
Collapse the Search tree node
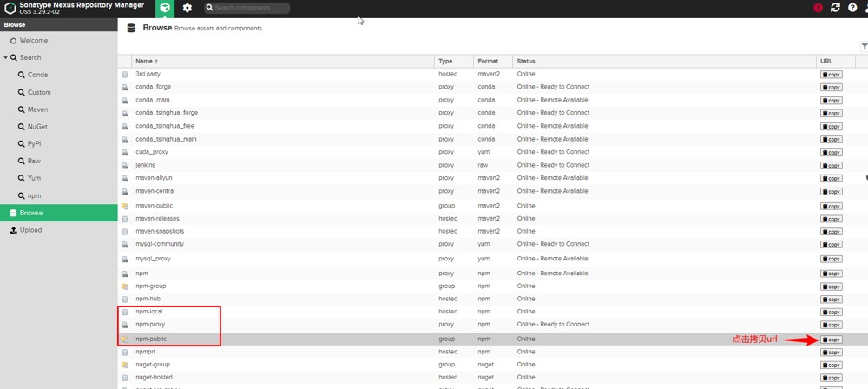click(x=5, y=57)
